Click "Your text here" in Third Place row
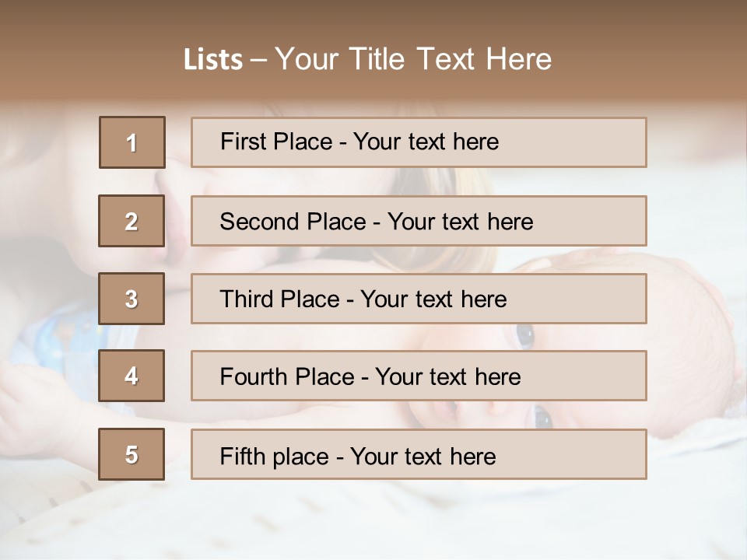 point(434,299)
